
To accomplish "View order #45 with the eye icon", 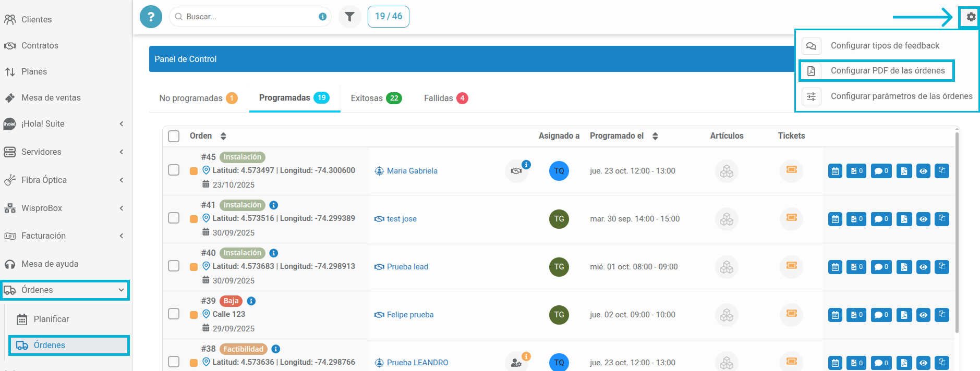I will (x=923, y=171).
